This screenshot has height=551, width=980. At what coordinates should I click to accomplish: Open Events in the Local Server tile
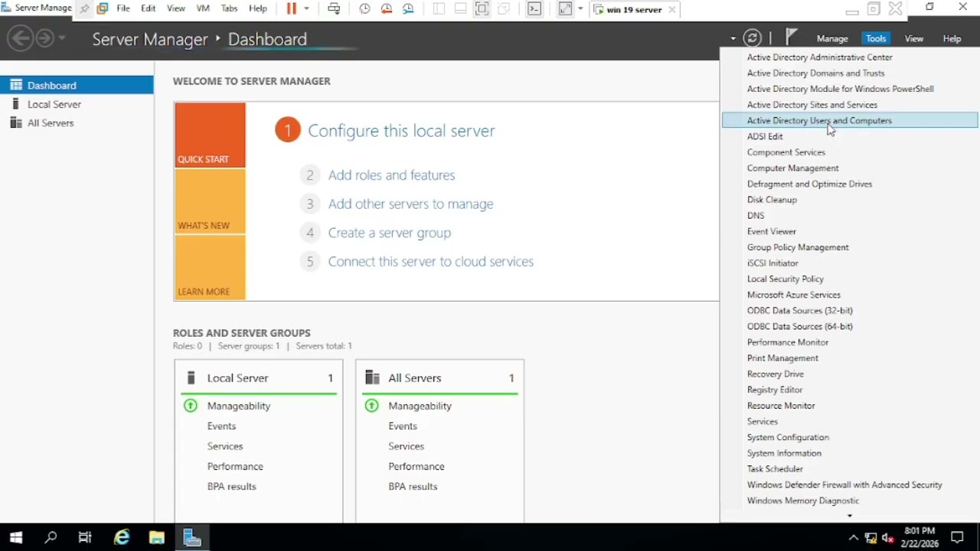click(221, 426)
